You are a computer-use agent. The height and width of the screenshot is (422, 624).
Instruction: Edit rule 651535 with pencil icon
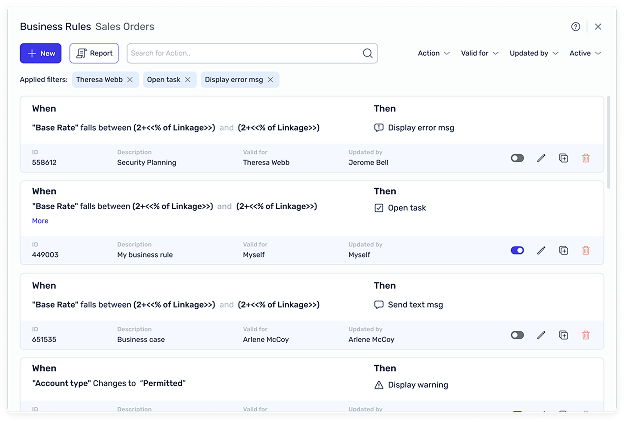coord(541,335)
